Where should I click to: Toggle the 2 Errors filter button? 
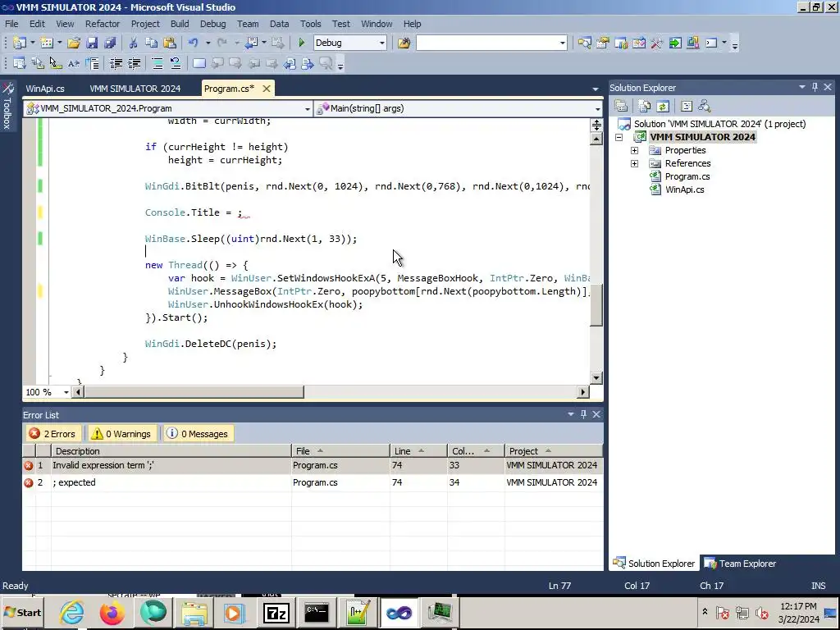pos(52,434)
